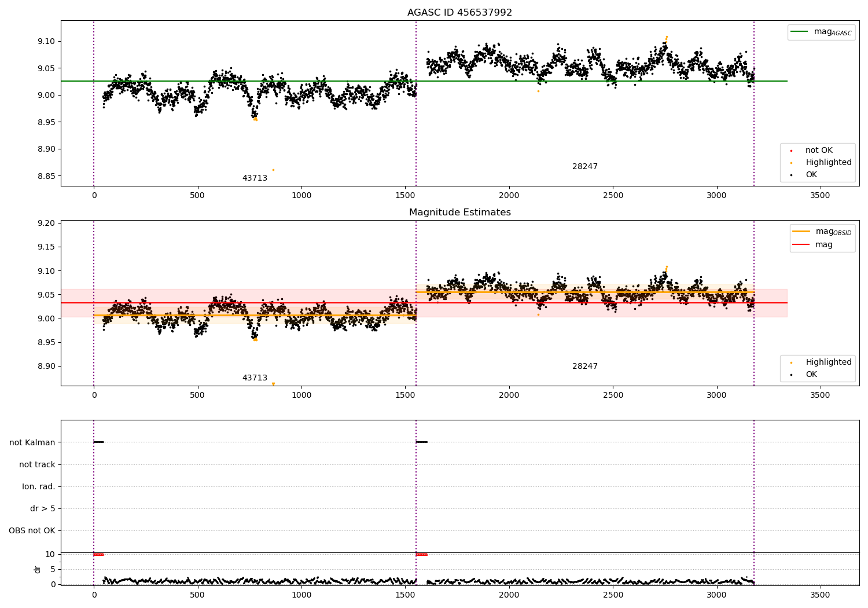
Task: Click the "OBS not OK" axis label
Action: 32,531
